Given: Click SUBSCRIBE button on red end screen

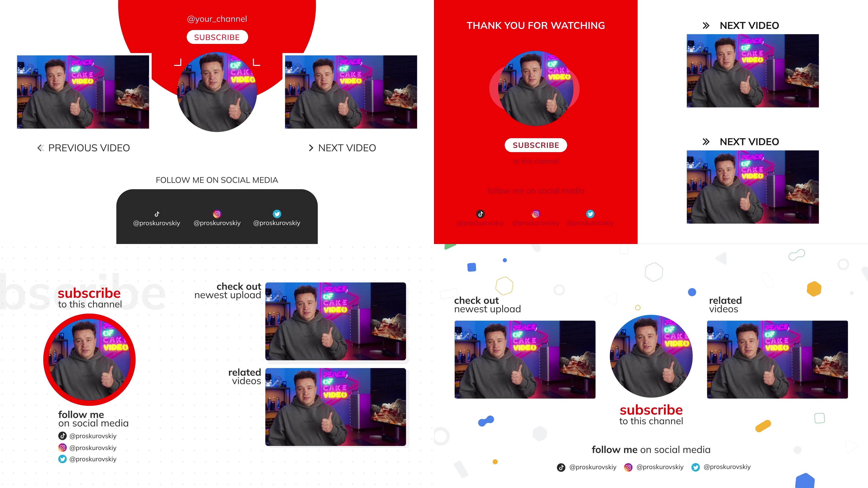Looking at the screenshot, I should 535,145.
